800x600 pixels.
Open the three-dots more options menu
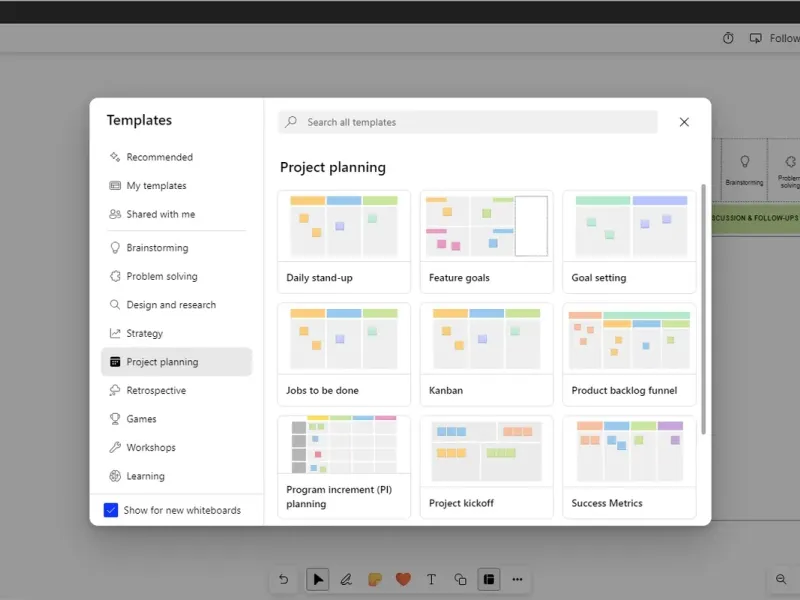[x=517, y=579]
